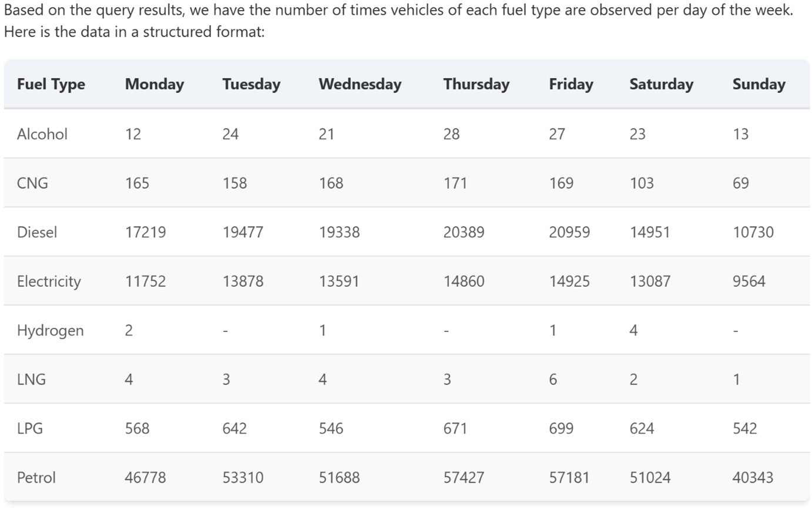Select the Petrol row label
Viewport: 812px width, 513px height.
pyautogui.click(x=36, y=477)
